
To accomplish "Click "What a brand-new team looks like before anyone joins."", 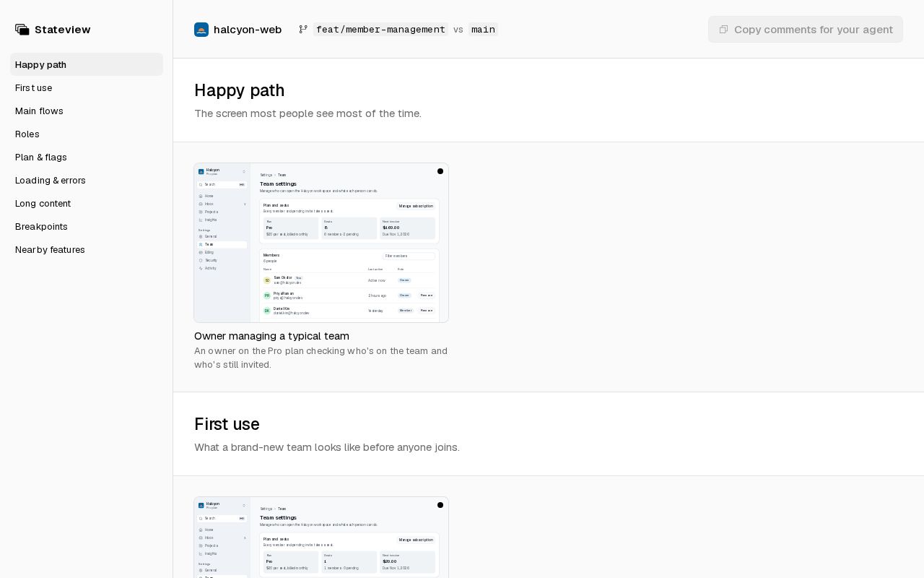I will (327, 447).
